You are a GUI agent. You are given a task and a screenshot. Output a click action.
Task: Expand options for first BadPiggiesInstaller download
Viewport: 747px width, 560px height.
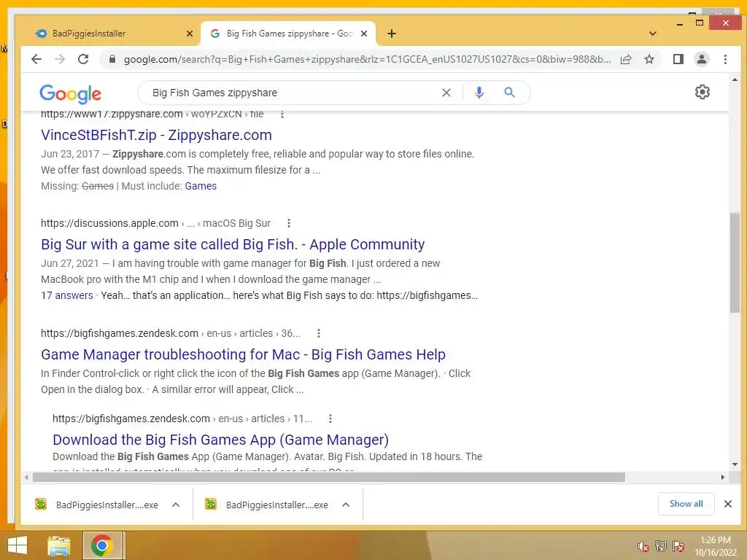(176, 505)
